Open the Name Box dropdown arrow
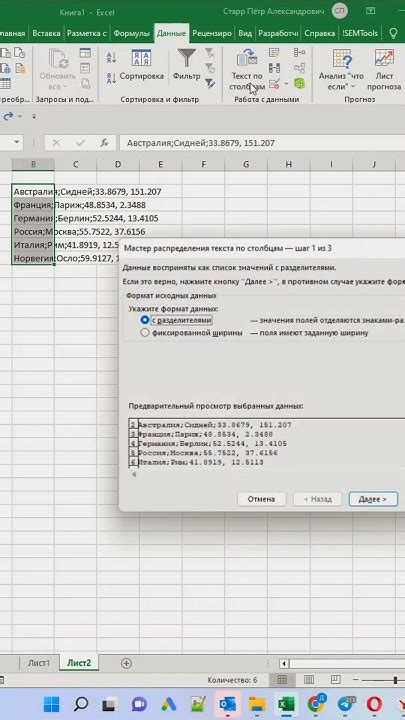This screenshot has width=405, height=720. click(17, 143)
